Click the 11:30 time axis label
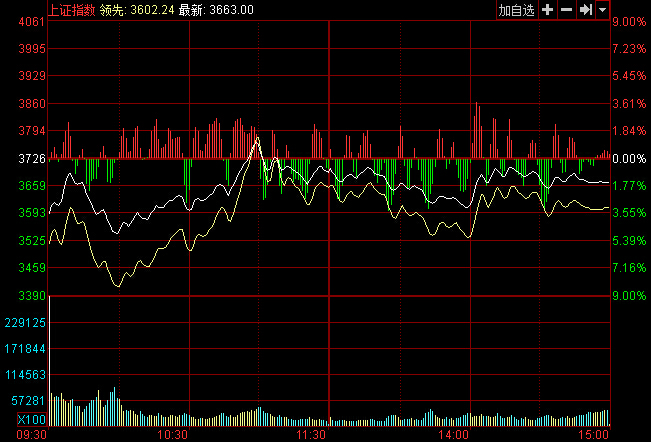This screenshot has width=651, height=442. click(313, 435)
